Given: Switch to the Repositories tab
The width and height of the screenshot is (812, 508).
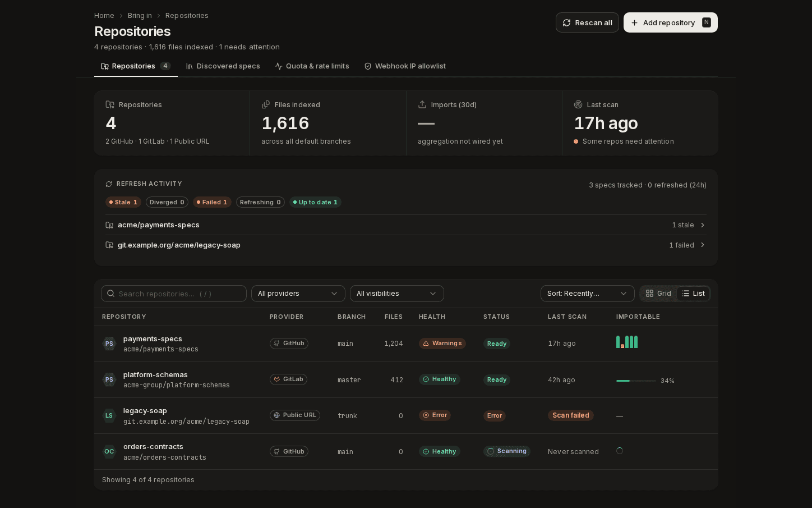Looking at the screenshot, I should [136, 66].
